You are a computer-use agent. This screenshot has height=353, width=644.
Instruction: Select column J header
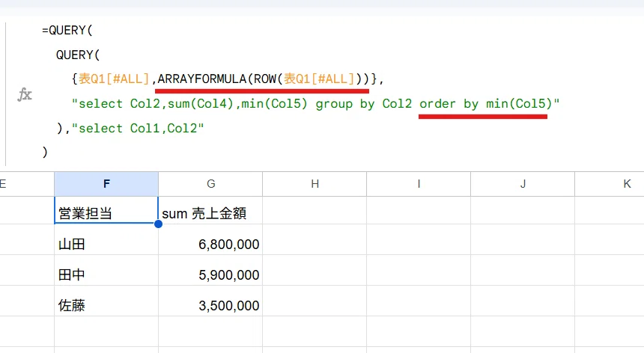[523, 184]
